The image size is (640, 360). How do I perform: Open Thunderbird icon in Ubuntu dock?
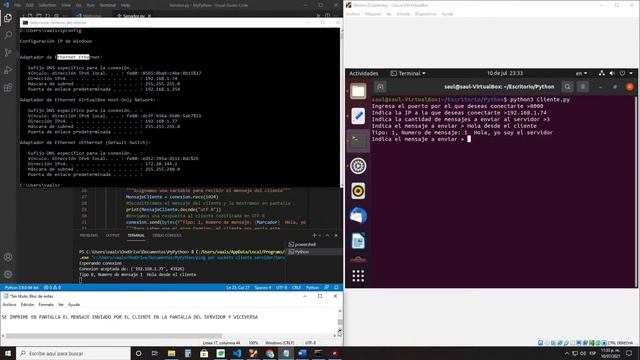358,216
